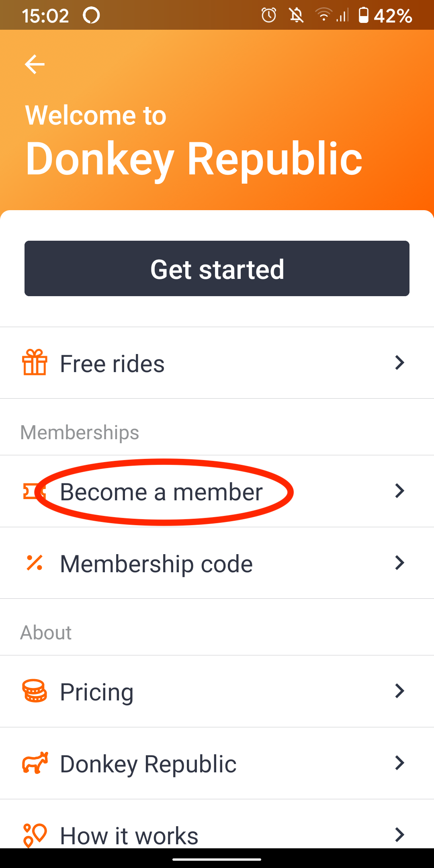Screen dimensions: 434x868
Task: Tap the chevron on Donkey Republic row
Action: coord(399,763)
